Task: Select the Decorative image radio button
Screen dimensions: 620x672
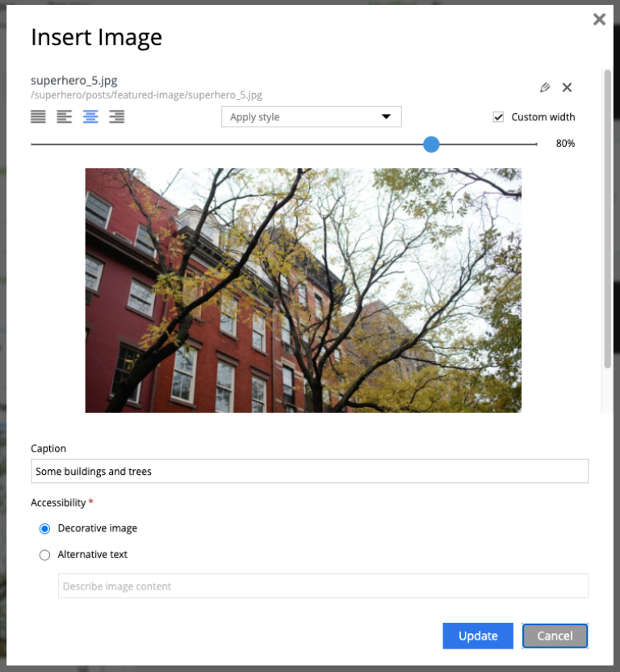Action: point(44,528)
